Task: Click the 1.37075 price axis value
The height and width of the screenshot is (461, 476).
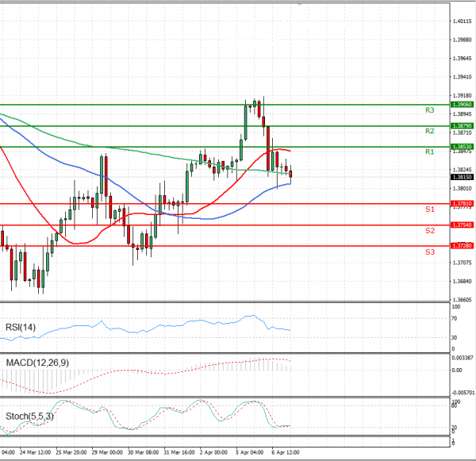Action: click(x=462, y=263)
